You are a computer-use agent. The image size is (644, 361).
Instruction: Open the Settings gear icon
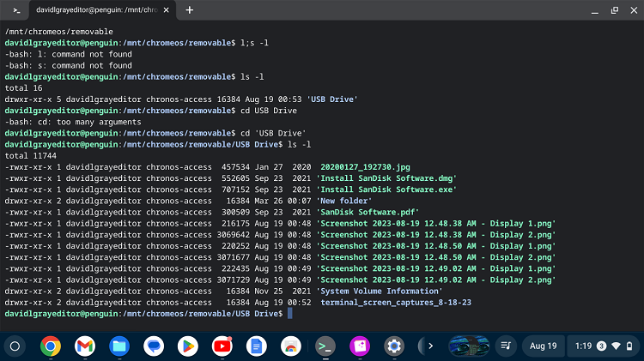394,346
